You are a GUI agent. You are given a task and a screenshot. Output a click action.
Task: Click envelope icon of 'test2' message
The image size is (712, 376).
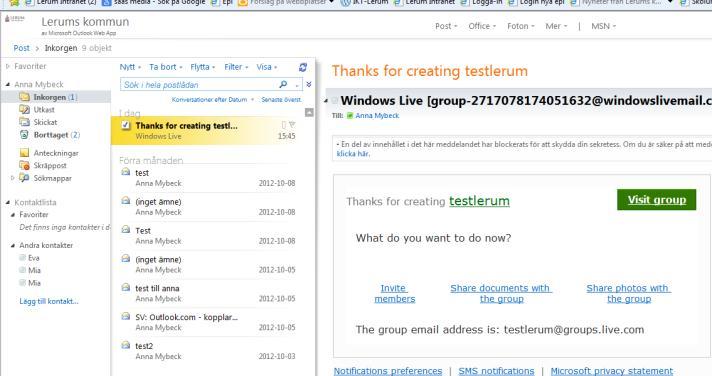(x=126, y=345)
